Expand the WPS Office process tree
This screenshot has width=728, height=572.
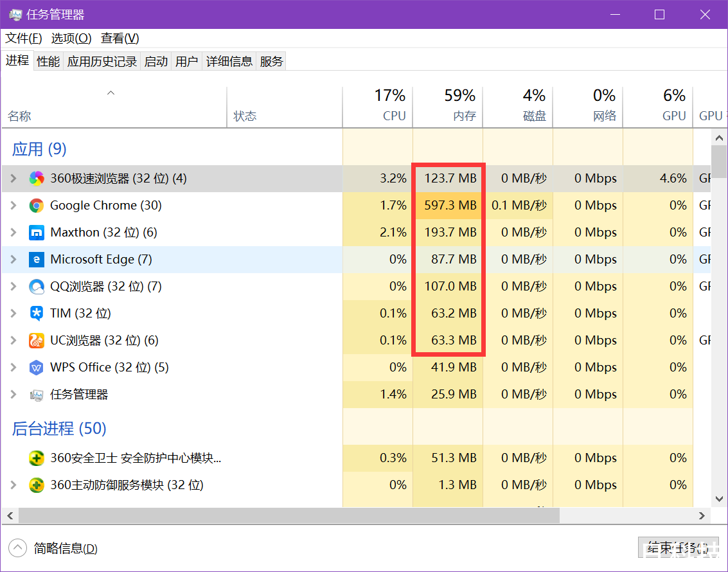click(x=13, y=368)
